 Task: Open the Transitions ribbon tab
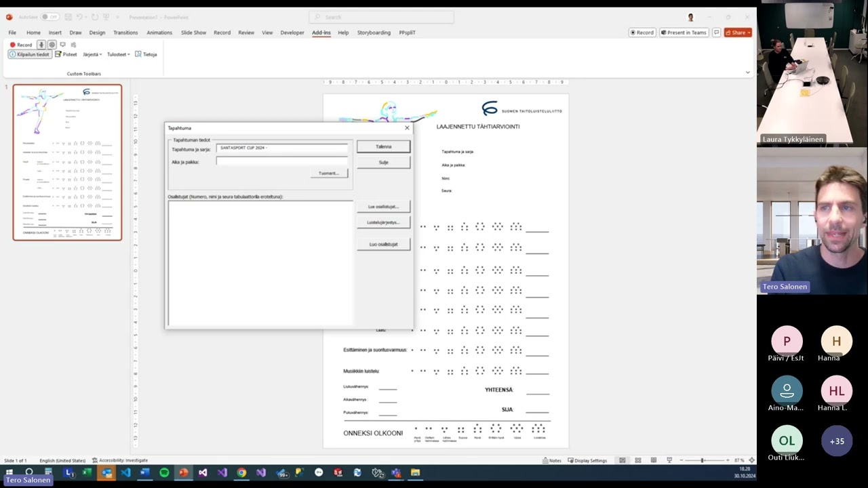pyautogui.click(x=125, y=33)
